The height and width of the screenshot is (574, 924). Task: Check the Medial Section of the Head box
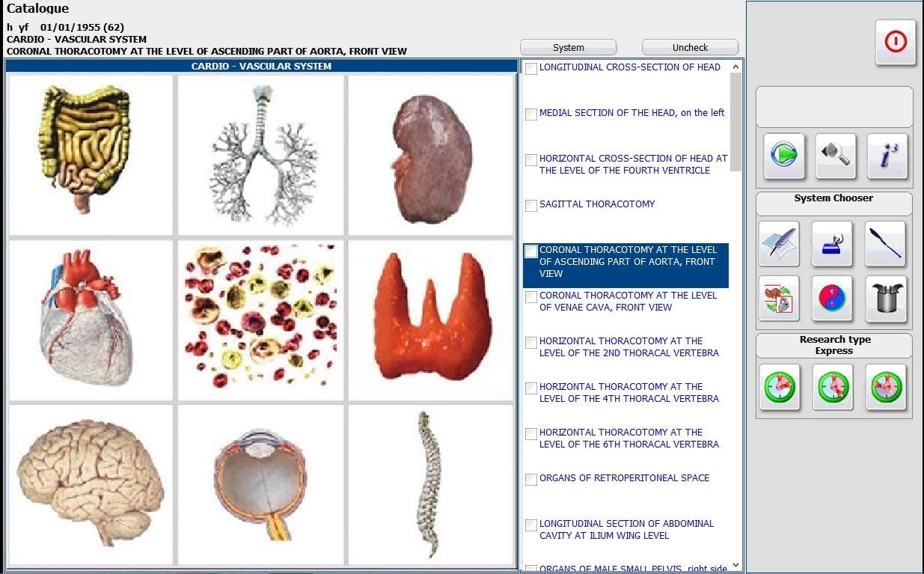[531, 115]
